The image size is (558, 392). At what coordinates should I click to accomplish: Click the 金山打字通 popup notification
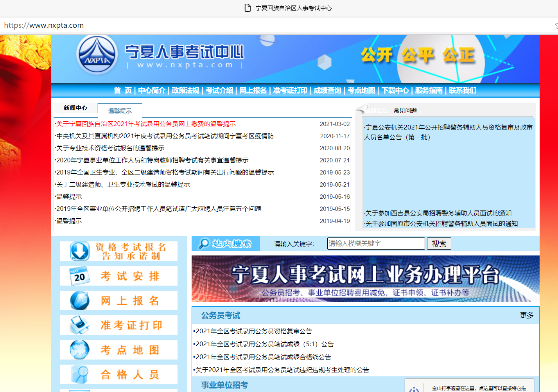pos(469,386)
